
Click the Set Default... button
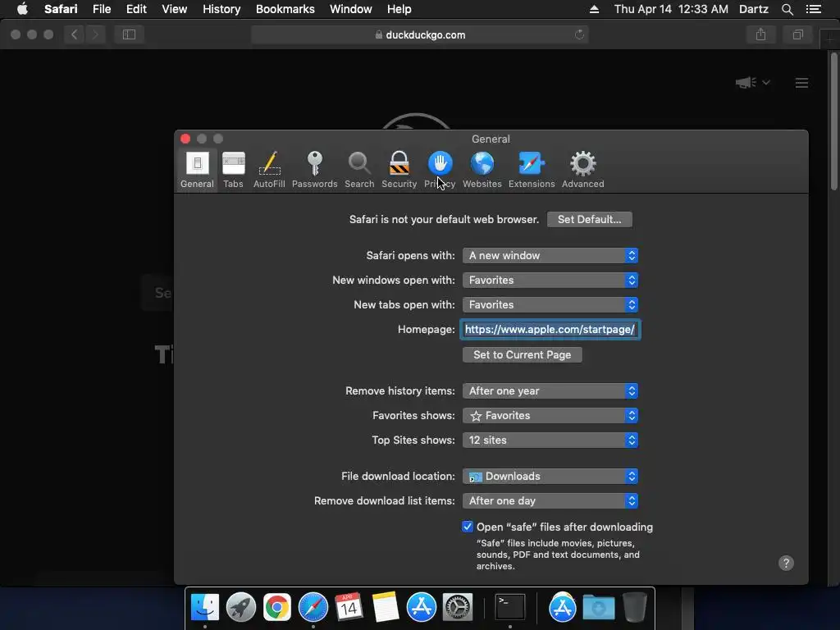coord(589,219)
